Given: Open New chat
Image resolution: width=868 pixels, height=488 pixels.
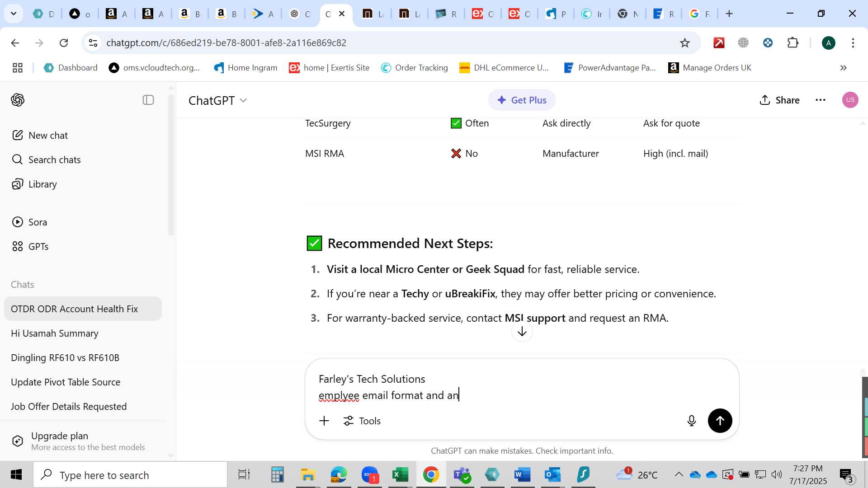Looking at the screenshot, I should coord(40,135).
